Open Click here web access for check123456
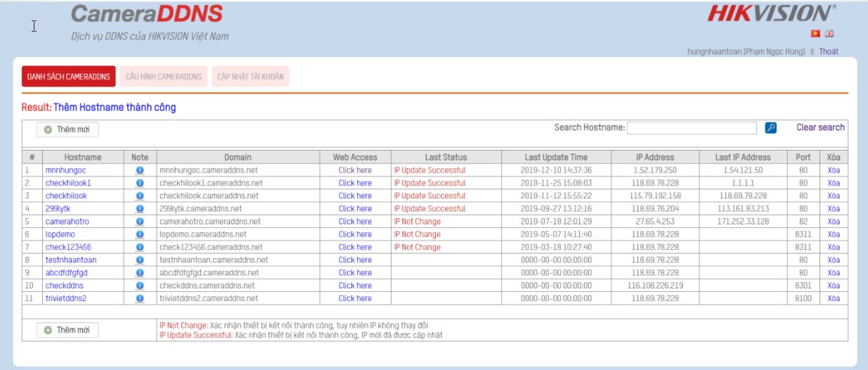This screenshot has height=370, width=868. pyautogui.click(x=355, y=248)
